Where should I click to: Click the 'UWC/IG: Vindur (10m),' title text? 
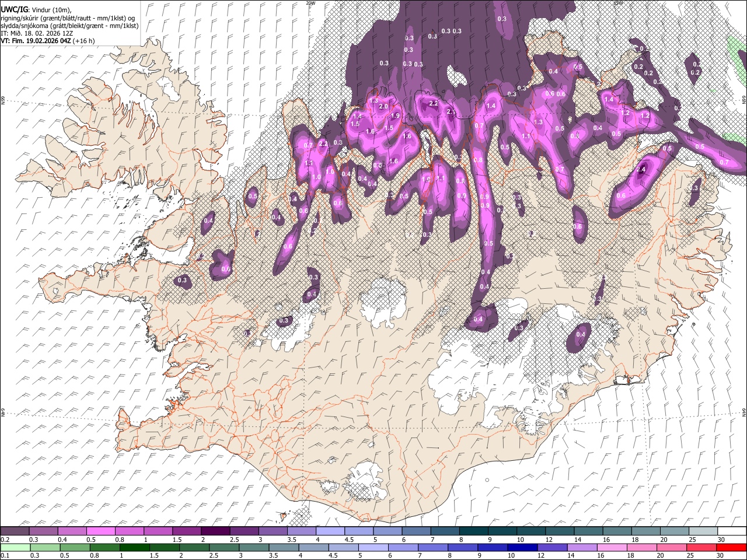(x=36, y=9)
